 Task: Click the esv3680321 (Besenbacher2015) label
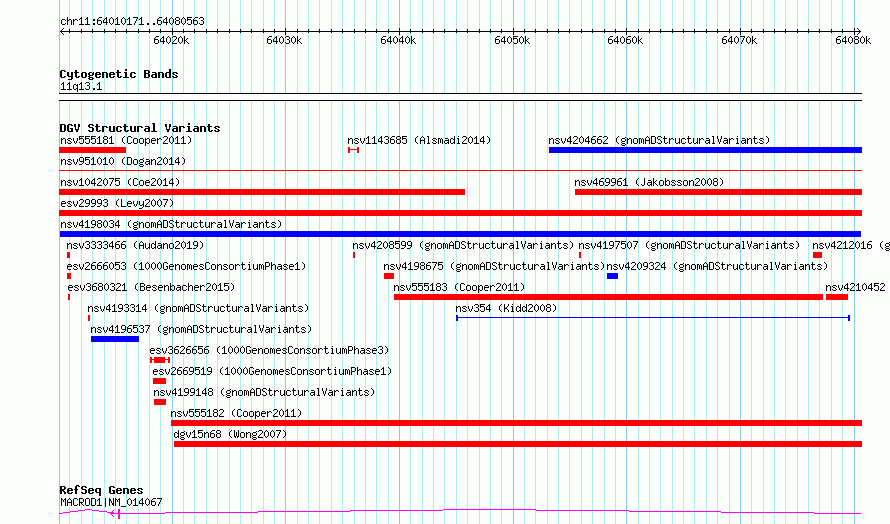click(x=151, y=287)
